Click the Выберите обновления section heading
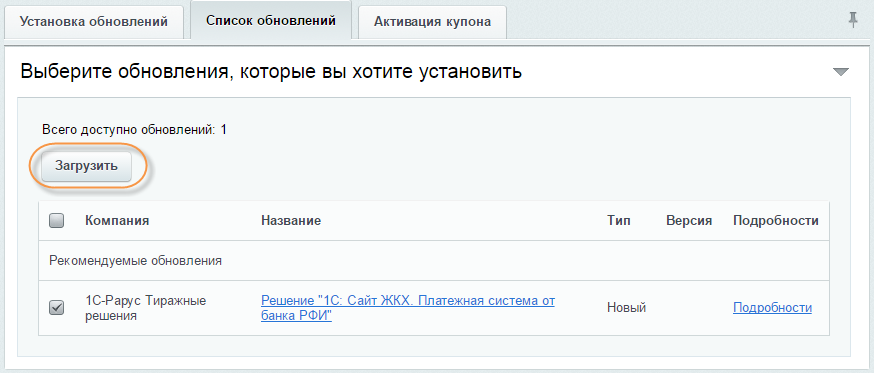 pyautogui.click(x=271, y=72)
